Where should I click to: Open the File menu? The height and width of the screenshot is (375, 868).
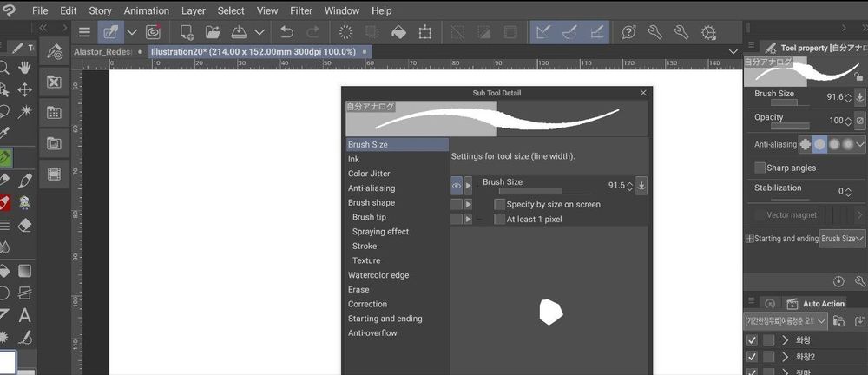[x=40, y=10]
